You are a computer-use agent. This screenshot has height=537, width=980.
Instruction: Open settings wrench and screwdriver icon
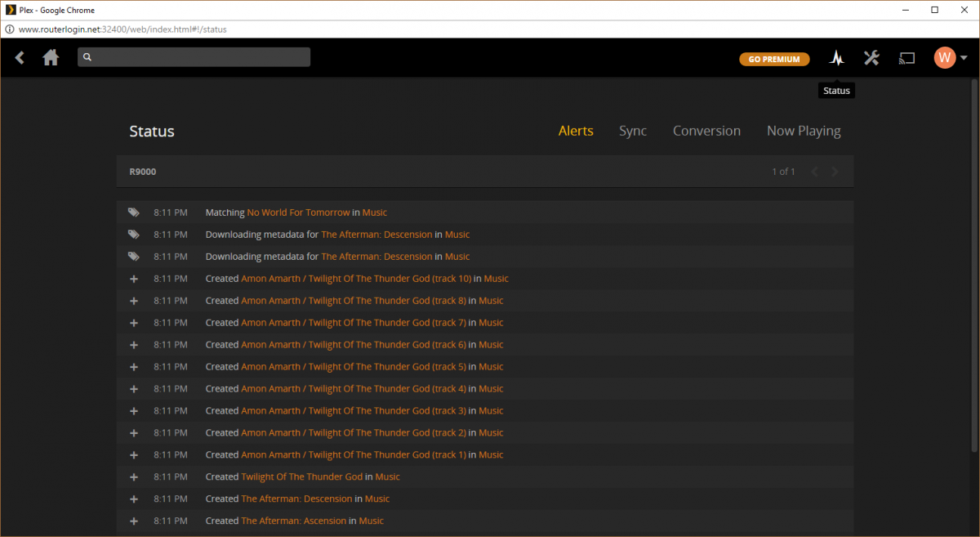tap(871, 57)
